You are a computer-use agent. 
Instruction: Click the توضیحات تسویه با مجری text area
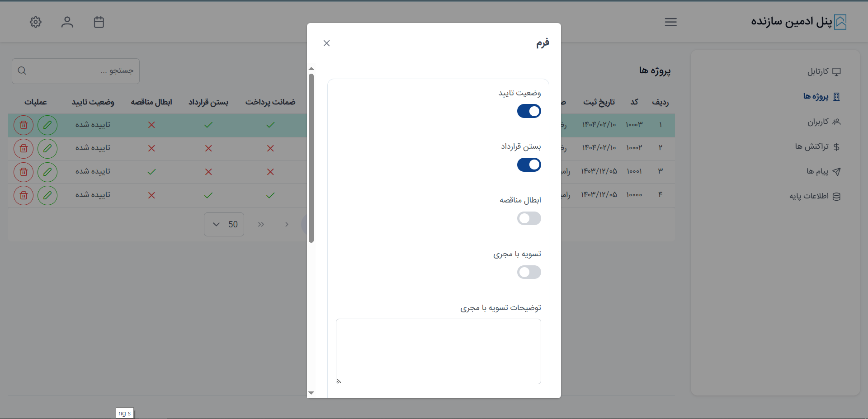[438, 351]
